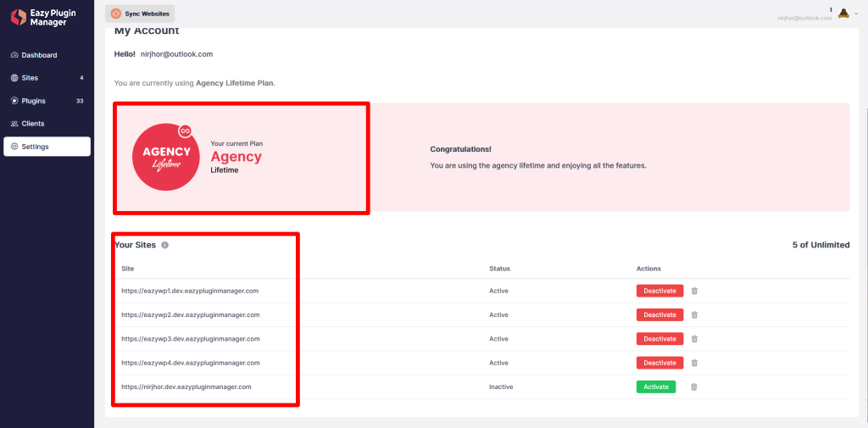The height and width of the screenshot is (428, 868).
Task: Deactivate the eazywp4 site
Action: click(659, 363)
